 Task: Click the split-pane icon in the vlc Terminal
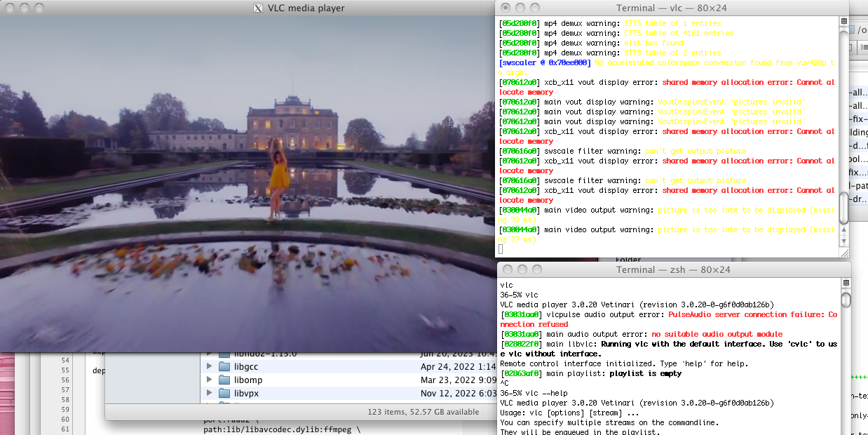pyautogui.click(x=843, y=21)
